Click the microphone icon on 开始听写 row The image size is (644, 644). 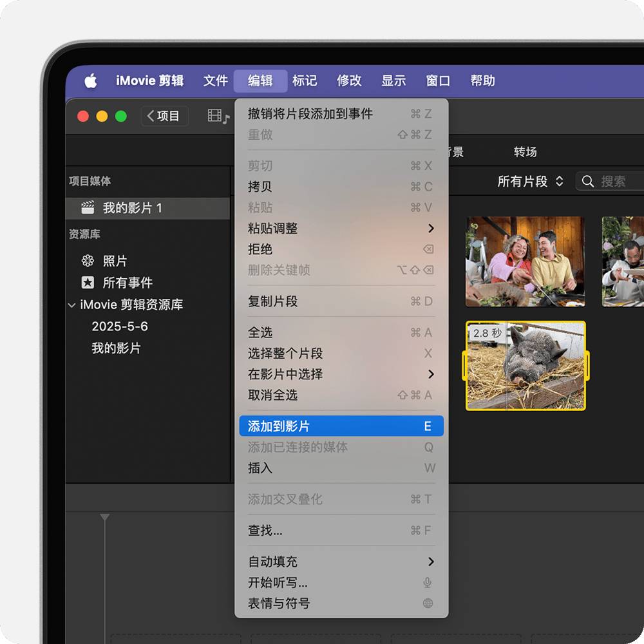428,582
